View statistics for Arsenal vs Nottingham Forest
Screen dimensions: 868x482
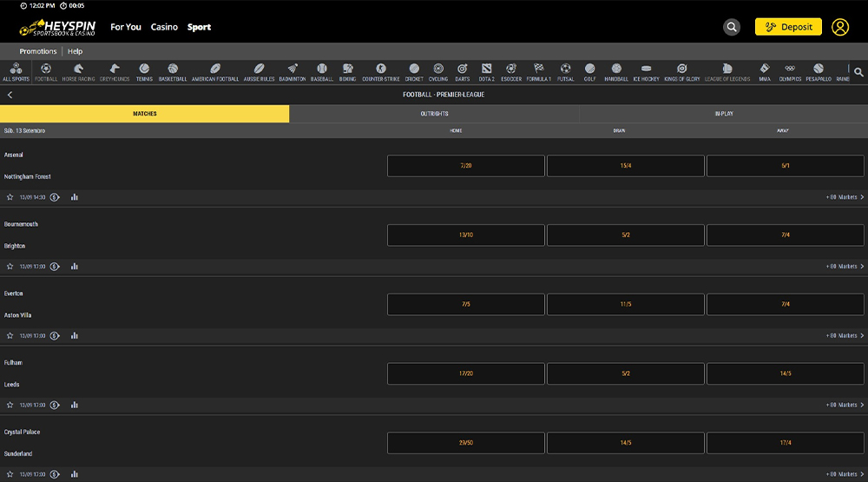point(75,197)
